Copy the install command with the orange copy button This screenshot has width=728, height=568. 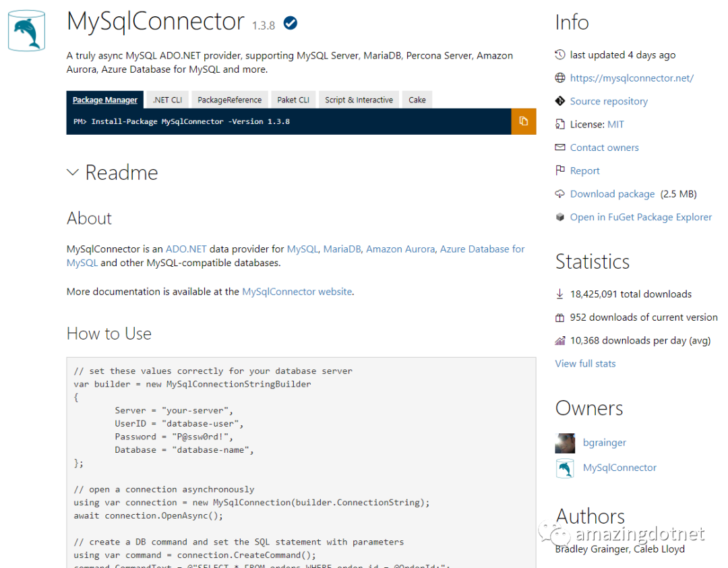coord(524,121)
